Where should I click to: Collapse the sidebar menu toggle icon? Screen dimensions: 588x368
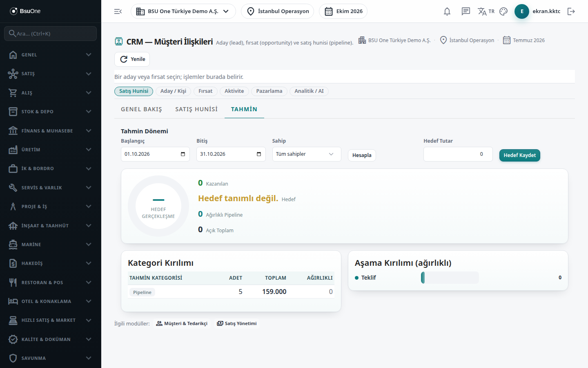click(118, 11)
